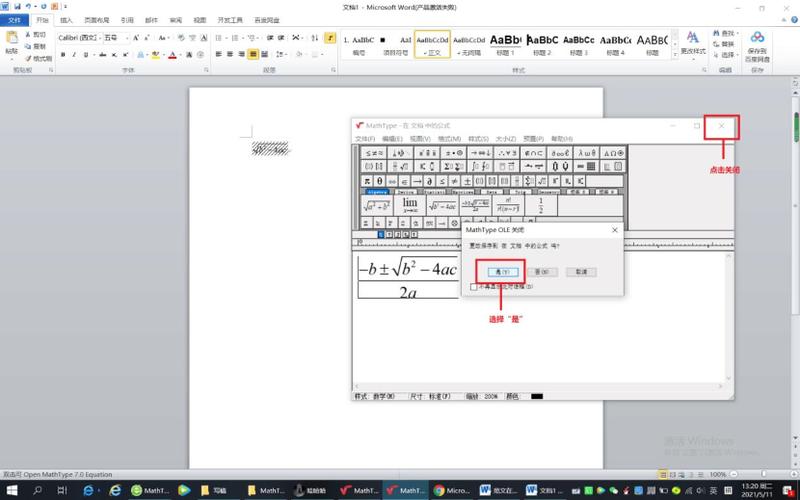Open MathType matrix templates palette
Screen dimensions: 800x500
[587, 166]
